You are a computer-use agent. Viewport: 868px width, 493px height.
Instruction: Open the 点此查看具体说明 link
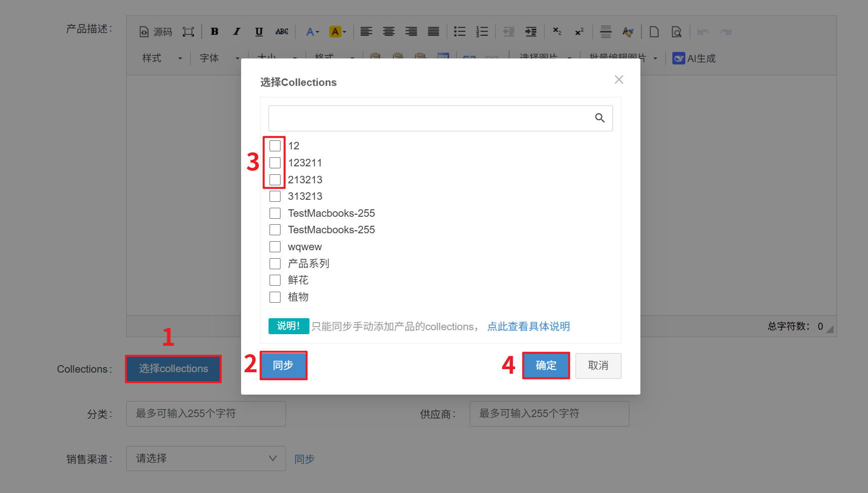click(x=528, y=327)
